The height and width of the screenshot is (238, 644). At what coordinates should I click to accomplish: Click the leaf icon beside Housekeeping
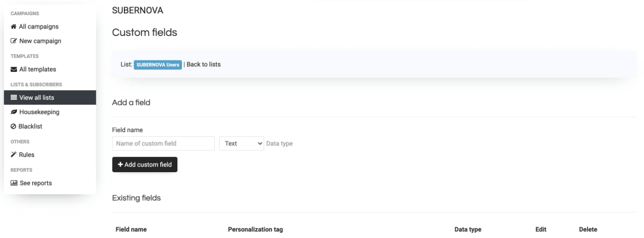pyautogui.click(x=14, y=112)
